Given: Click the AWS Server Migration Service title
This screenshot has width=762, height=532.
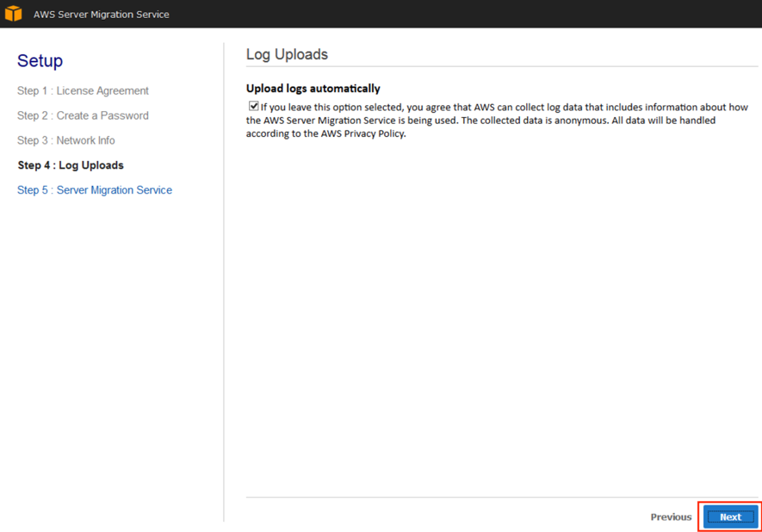Looking at the screenshot, I should coord(101,15).
